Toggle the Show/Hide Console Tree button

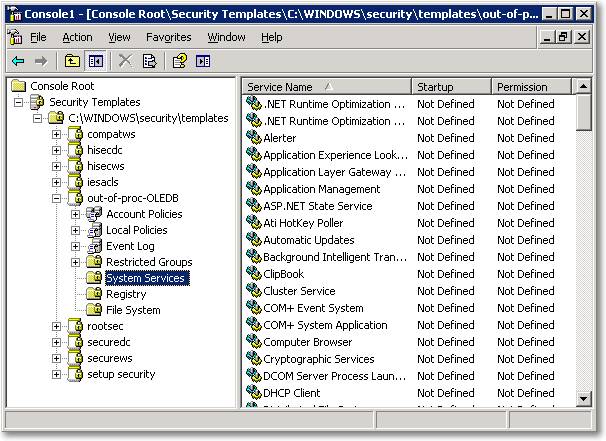point(95,61)
